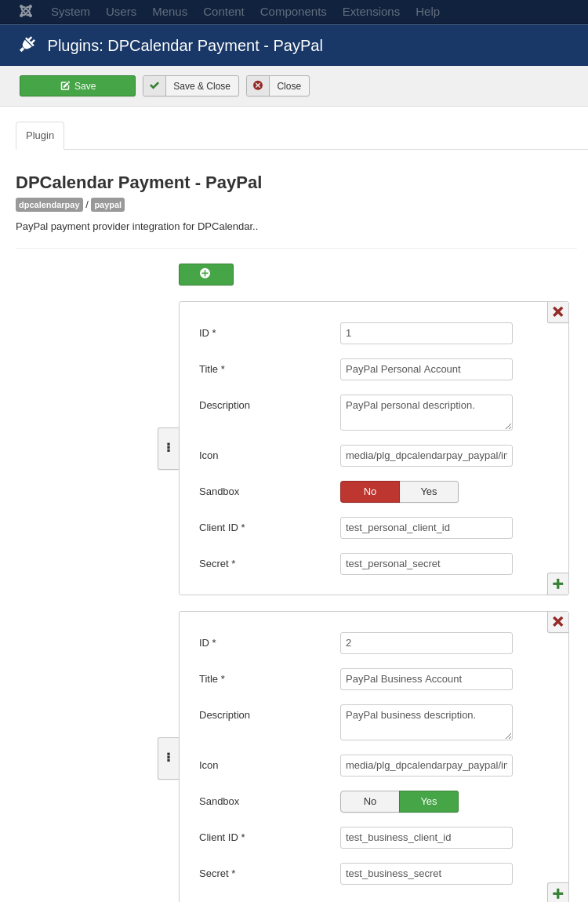The image size is (588, 902).
Task: Click the green add-row plus button at top
Action: 205,275
